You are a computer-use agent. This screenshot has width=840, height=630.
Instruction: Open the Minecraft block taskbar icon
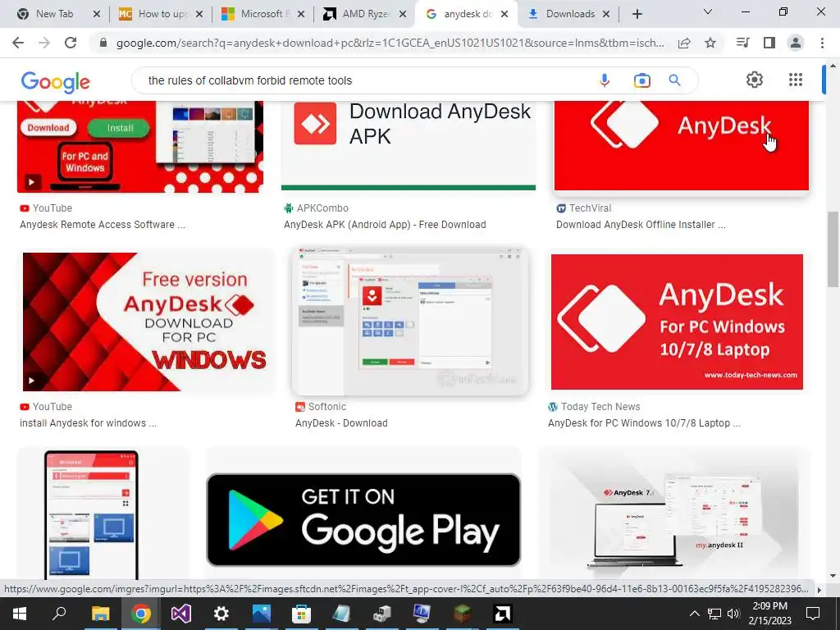coord(462,614)
